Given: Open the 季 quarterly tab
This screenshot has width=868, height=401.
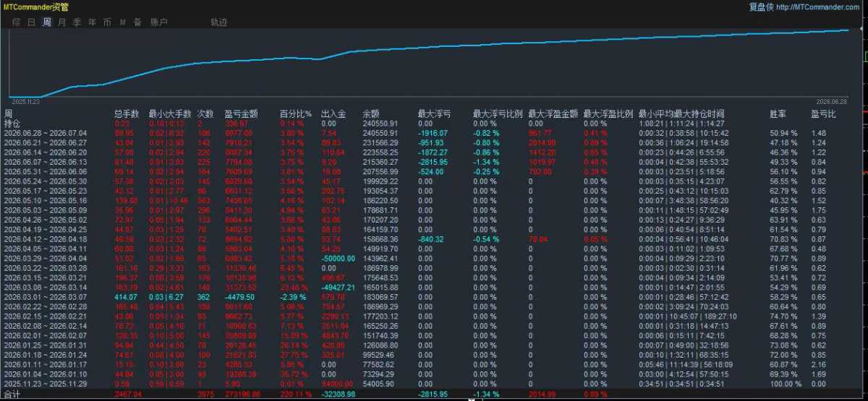Looking at the screenshot, I should (x=77, y=22).
